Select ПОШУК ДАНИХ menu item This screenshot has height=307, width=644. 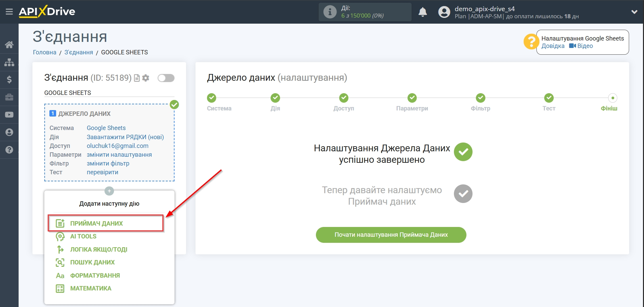pyautogui.click(x=92, y=262)
